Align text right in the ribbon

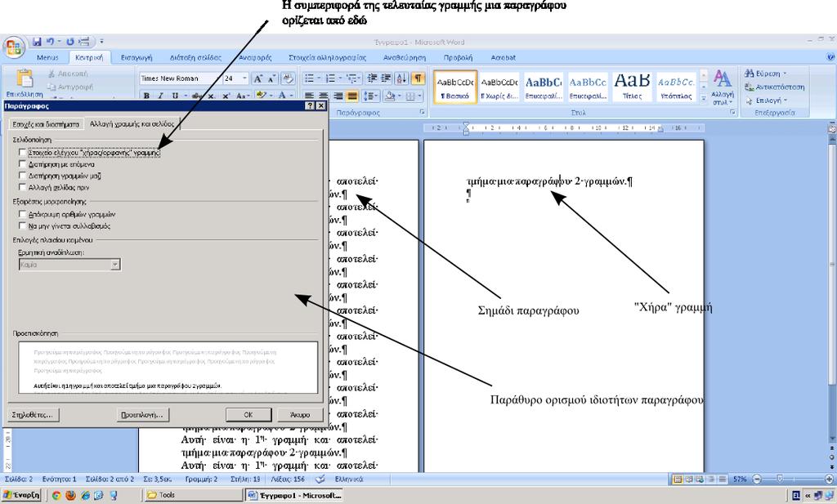pyautogui.click(x=338, y=96)
